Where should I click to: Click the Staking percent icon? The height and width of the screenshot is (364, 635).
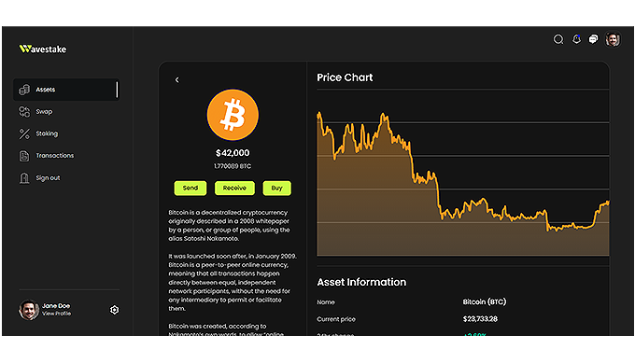[24, 133]
